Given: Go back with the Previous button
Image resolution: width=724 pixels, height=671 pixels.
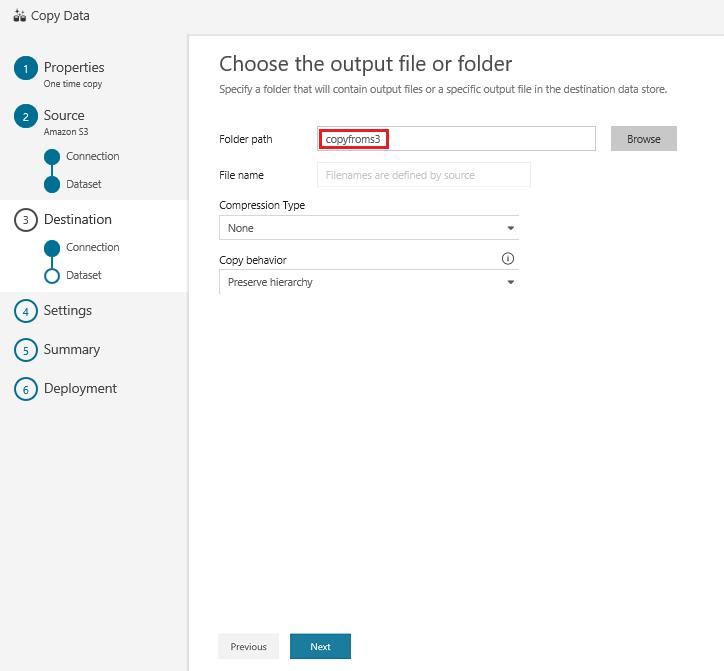Looking at the screenshot, I should (249, 647).
